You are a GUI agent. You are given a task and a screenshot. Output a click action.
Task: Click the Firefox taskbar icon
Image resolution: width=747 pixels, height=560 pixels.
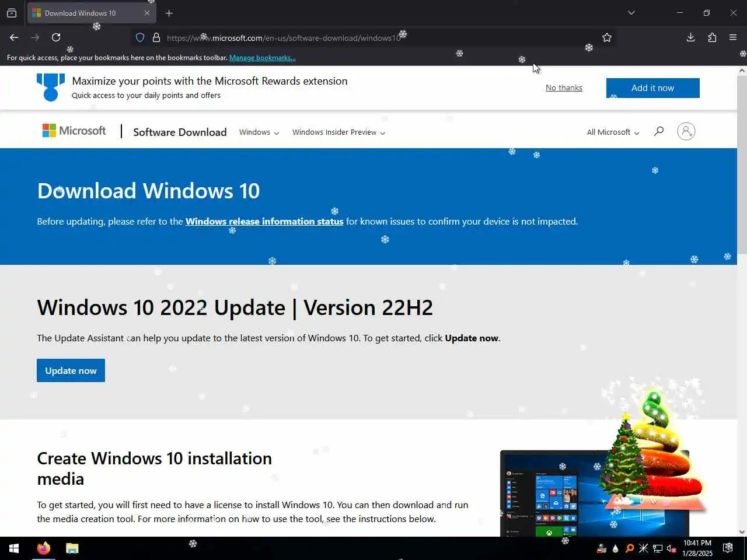(43, 548)
